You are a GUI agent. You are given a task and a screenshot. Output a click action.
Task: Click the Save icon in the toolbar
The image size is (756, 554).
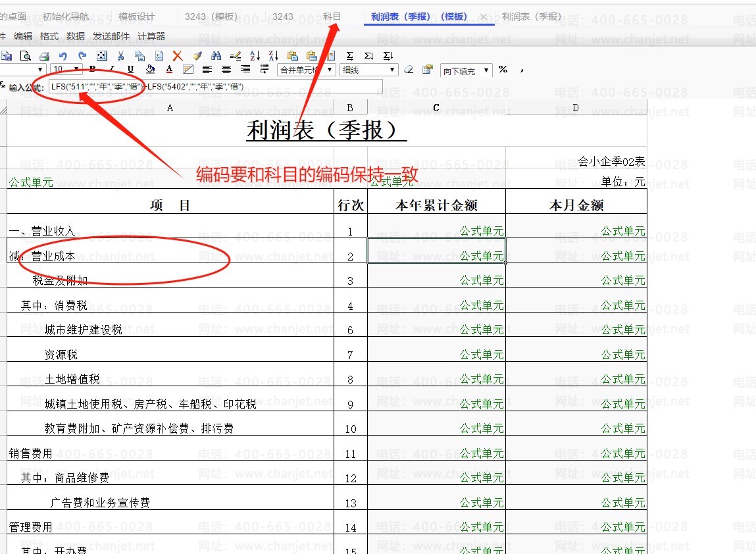click(x=7, y=56)
